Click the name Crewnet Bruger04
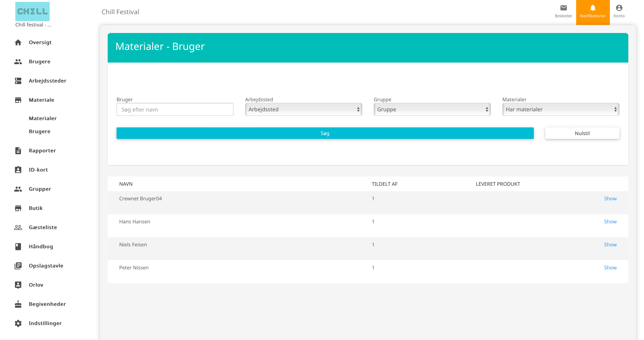Screen dimensions: 644x340 [140, 199]
